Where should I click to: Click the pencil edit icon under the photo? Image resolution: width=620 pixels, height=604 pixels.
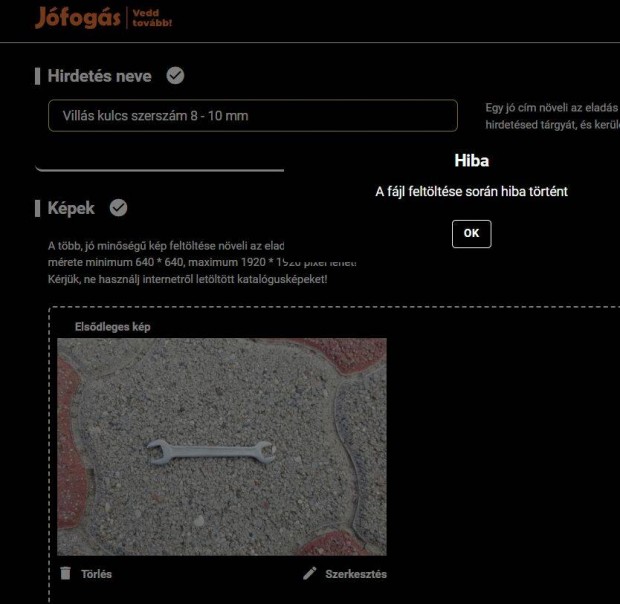[x=310, y=573]
